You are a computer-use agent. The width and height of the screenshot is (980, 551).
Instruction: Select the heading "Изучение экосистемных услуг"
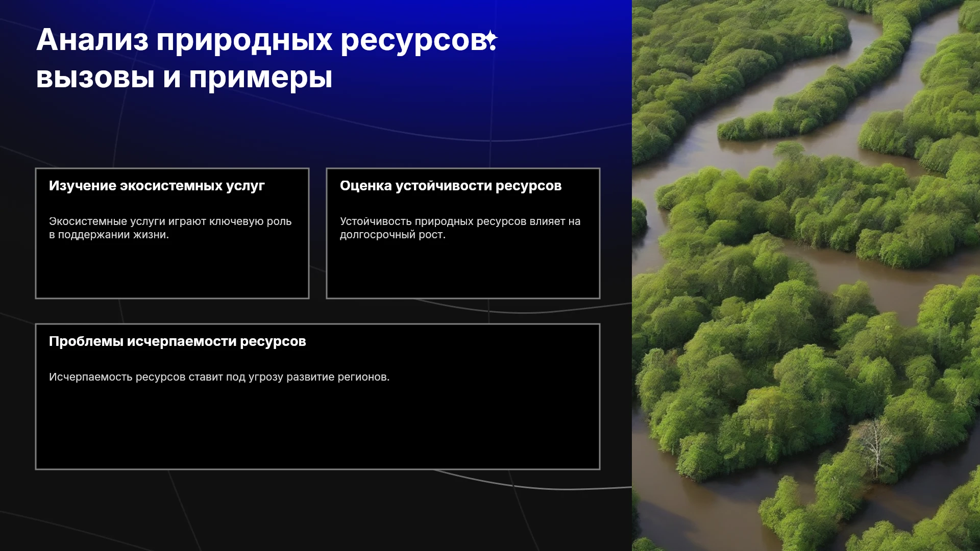[x=157, y=186]
